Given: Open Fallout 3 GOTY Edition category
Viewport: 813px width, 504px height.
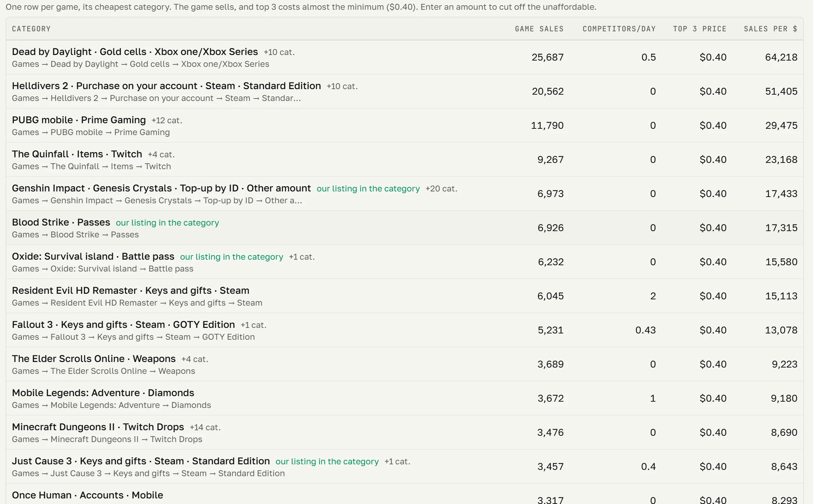Looking at the screenshot, I should (123, 324).
